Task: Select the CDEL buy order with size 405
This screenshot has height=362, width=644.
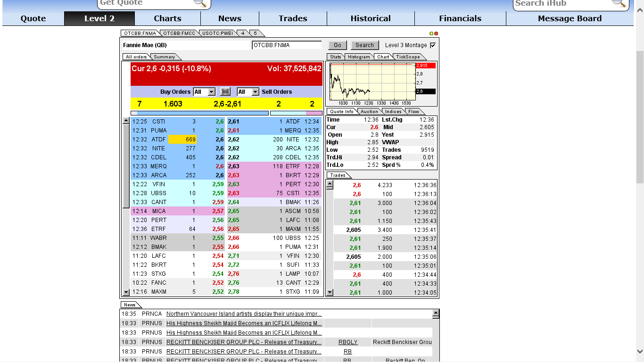Action: [x=178, y=157]
